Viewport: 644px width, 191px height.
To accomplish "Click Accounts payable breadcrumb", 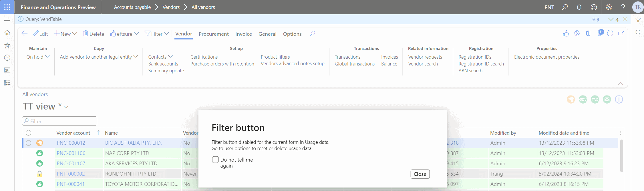I will pyautogui.click(x=132, y=7).
